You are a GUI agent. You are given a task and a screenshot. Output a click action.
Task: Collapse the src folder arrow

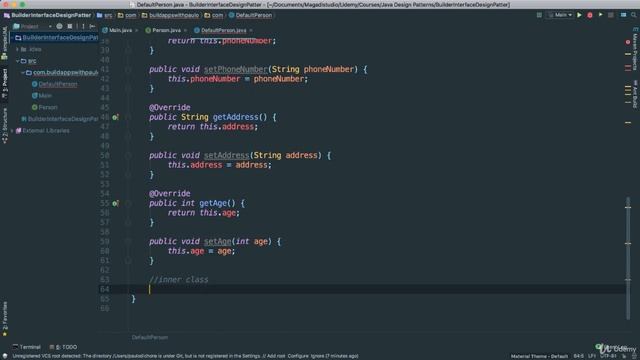coord(17,61)
